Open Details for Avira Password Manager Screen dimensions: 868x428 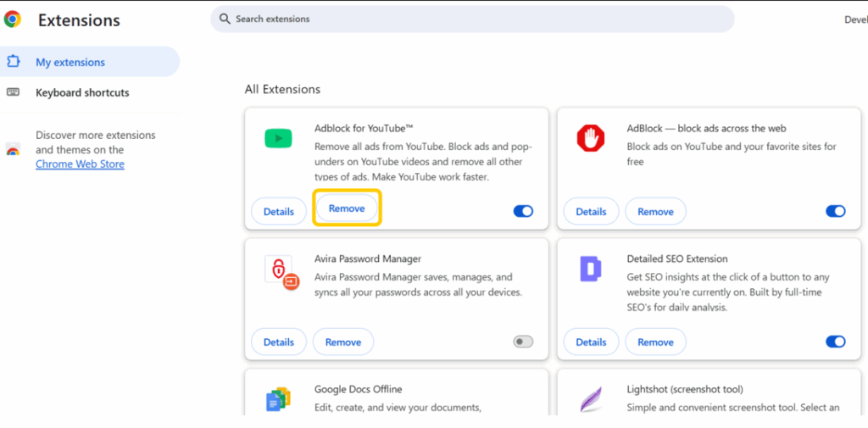click(x=278, y=342)
